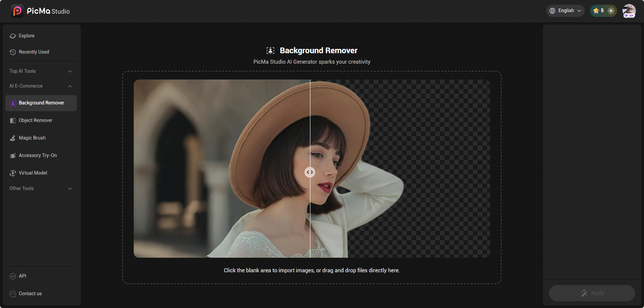Click the PicMa Studio logo icon
The height and width of the screenshot is (308, 644).
(x=17, y=11)
